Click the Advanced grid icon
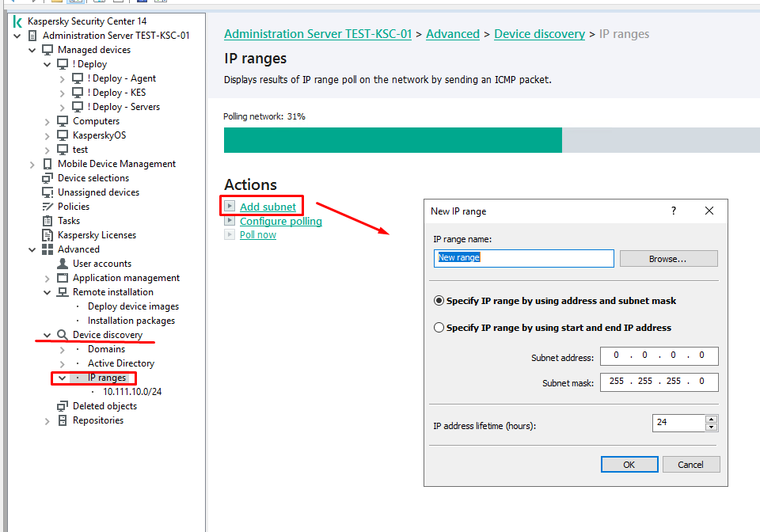Screen dimensions: 760x532 [47, 249]
